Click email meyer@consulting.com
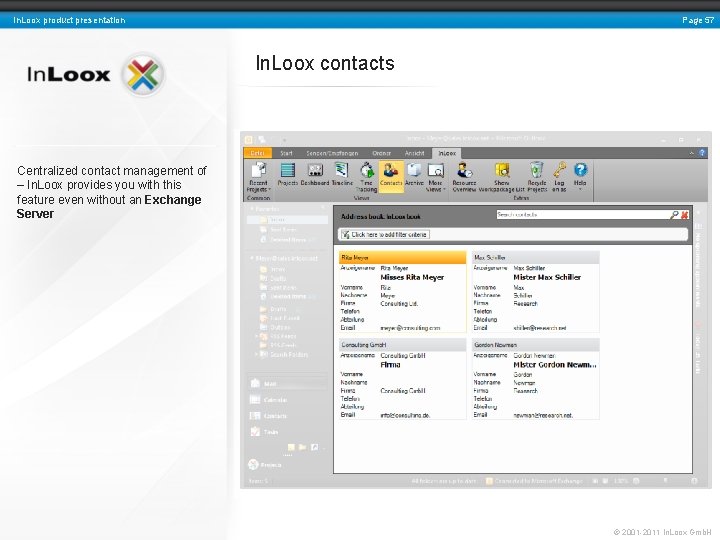The image size is (720, 540). click(410, 328)
